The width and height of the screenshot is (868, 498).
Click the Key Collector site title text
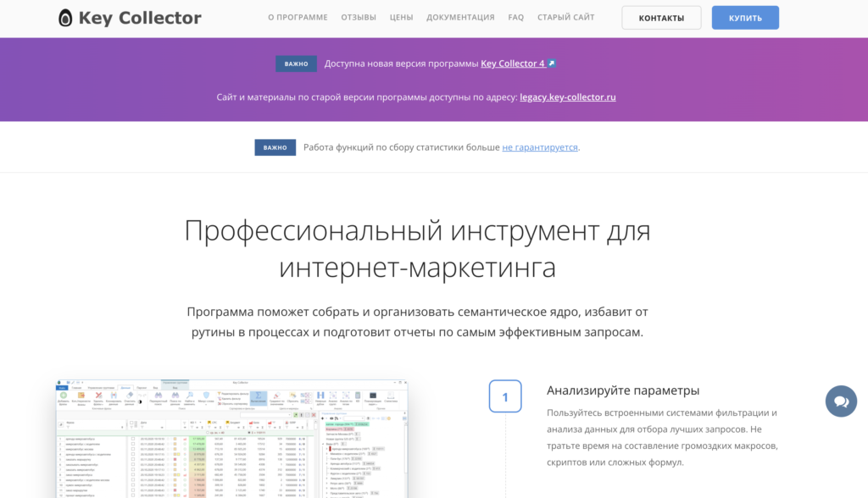point(140,18)
